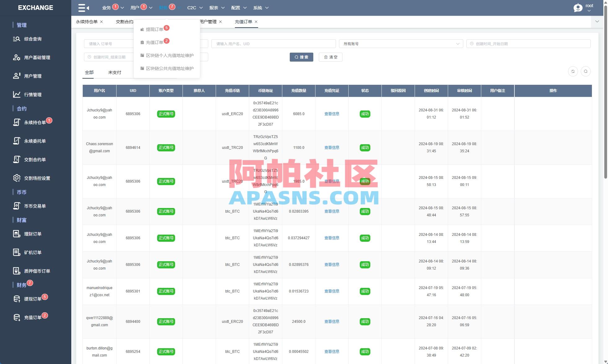Click the magnifier icon above the table
The image size is (608, 364).
pyautogui.click(x=586, y=71)
